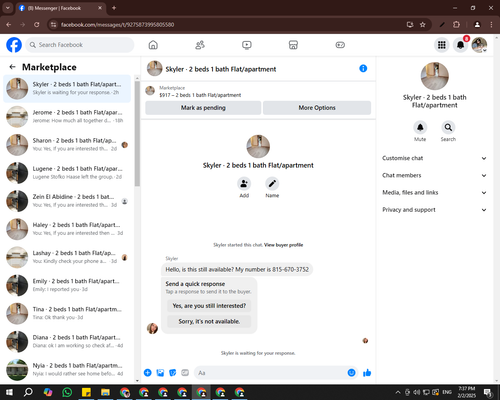Send quick reply 'Yes, are you still interested?'
500x400 pixels.
coord(209,306)
